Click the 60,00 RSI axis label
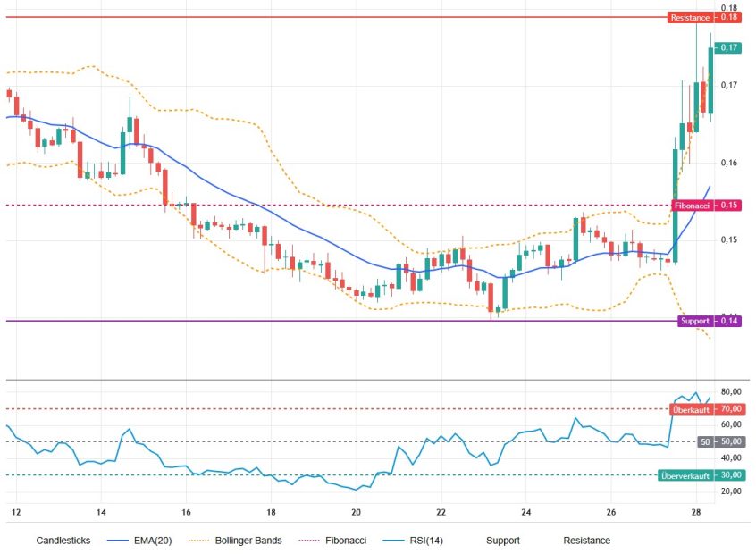This screenshot has height=554, width=756. [x=731, y=424]
